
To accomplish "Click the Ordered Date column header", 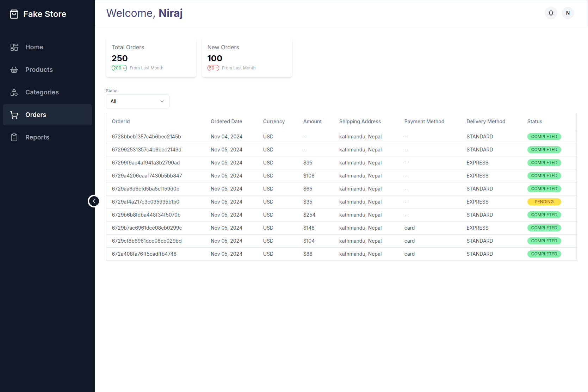I will pos(226,122).
